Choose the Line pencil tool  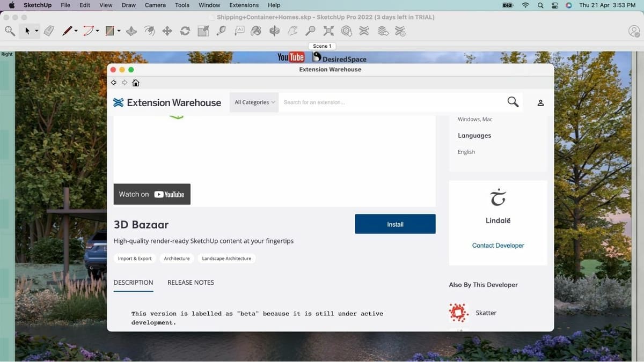(67, 31)
